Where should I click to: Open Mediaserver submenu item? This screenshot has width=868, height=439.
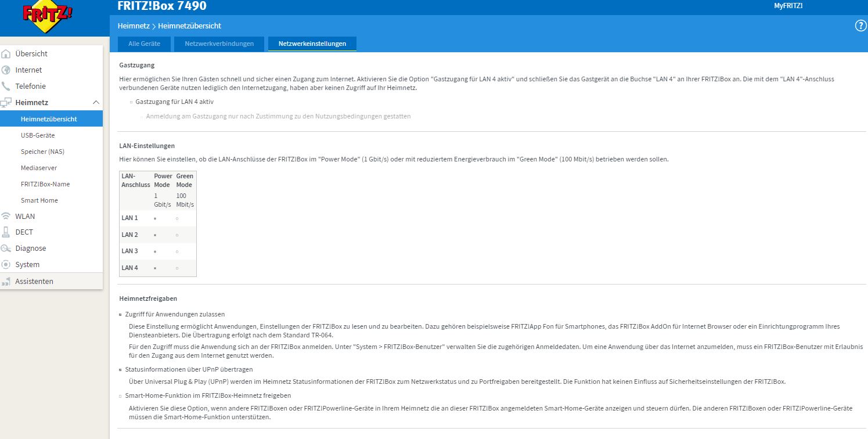pyautogui.click(x=39, y=168)
